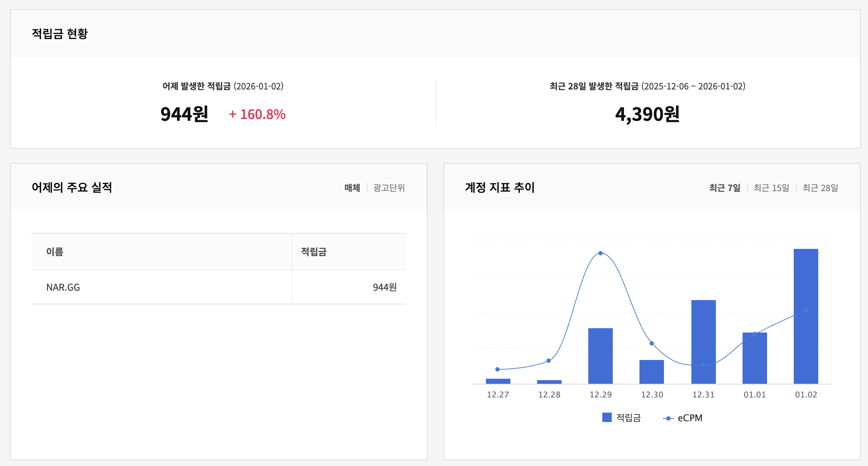Select the 최근 15일 range tab
Image resolution: width=868 pixels, height=466 pixels.
point(771,188)
